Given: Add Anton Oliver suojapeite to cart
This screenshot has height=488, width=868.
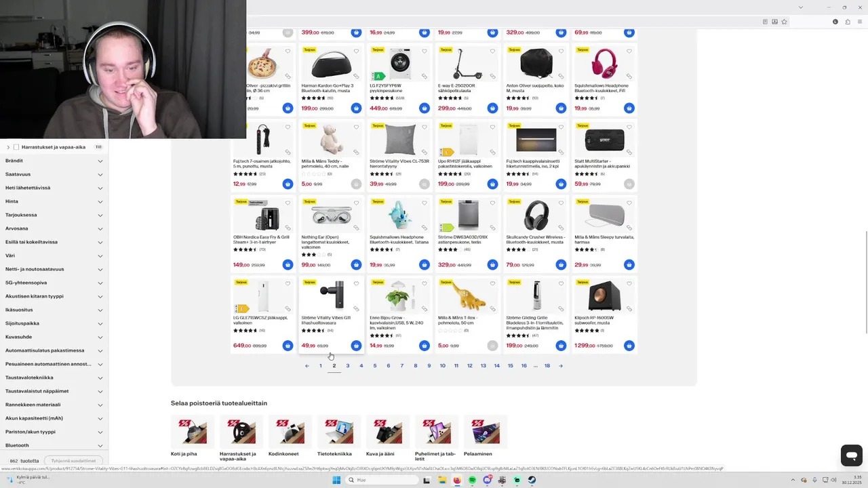Looking at the screenshot, I should 561,108.
